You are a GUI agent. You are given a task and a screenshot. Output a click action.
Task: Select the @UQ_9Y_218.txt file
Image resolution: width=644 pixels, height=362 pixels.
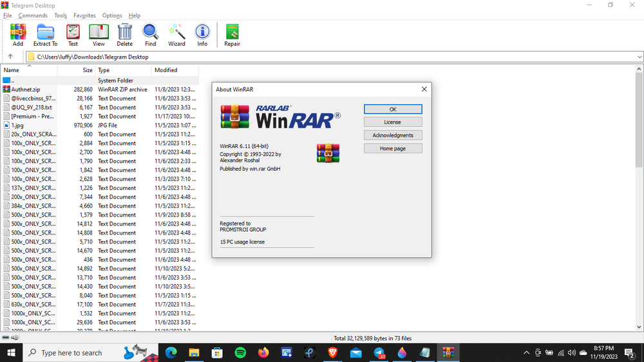tap(32, 107)
